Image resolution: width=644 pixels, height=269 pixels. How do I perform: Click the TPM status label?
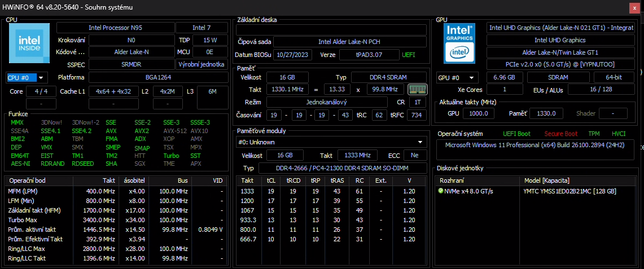point(594,134)
